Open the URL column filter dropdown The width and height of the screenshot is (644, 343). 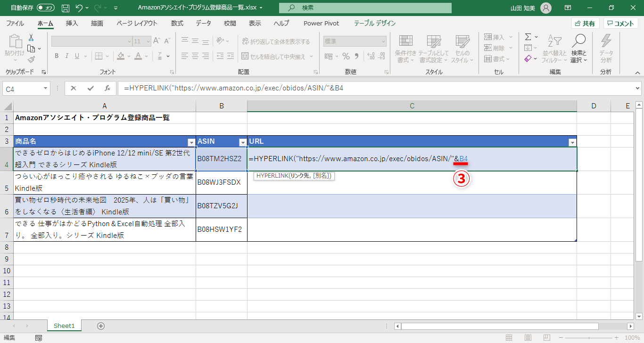(572, 142)
